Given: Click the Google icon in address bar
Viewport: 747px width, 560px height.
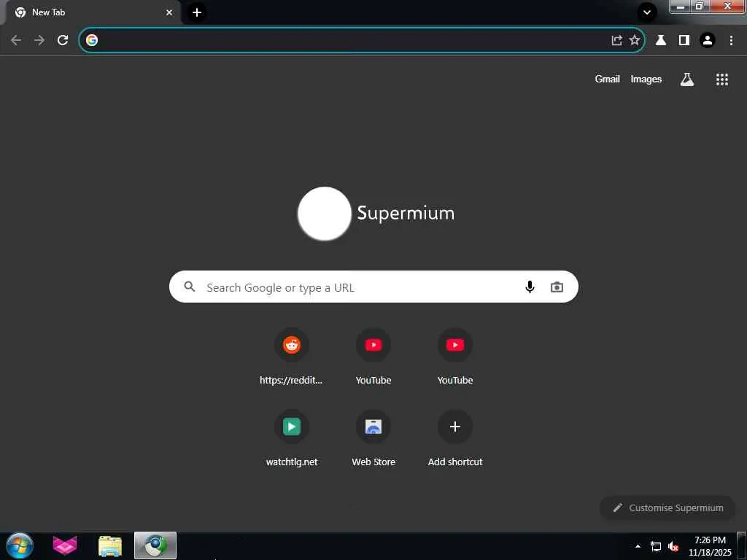Looking at the screenshot, I should [x=92, y=40].
